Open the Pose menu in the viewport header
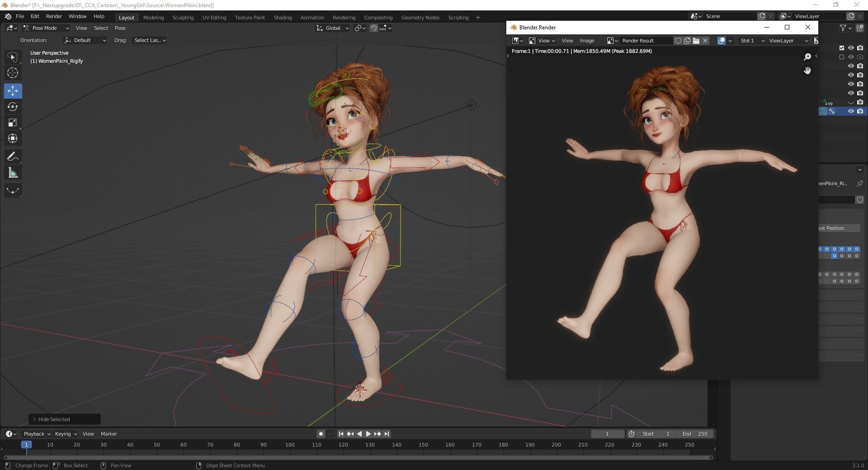This screenshot has width=868, height=470. tap(120, 28)
